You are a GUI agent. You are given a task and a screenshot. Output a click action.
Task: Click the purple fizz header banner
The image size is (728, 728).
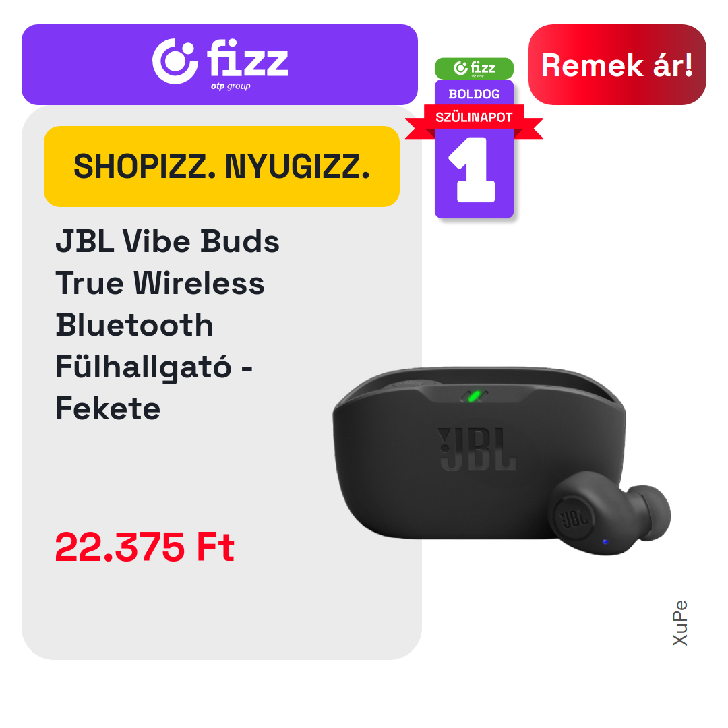tap(220, 65)
